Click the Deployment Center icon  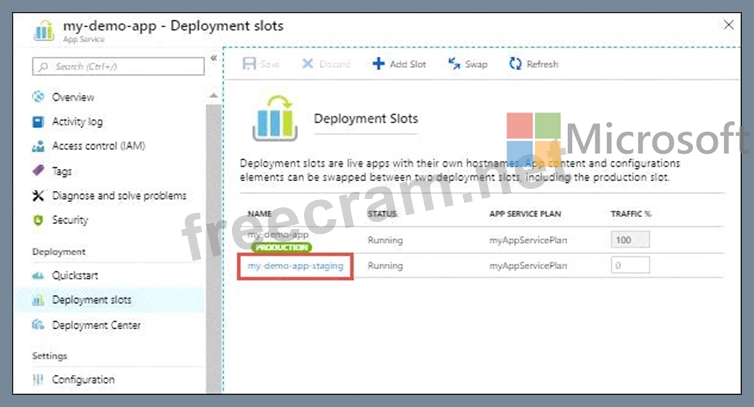click(x=38, y=325)
